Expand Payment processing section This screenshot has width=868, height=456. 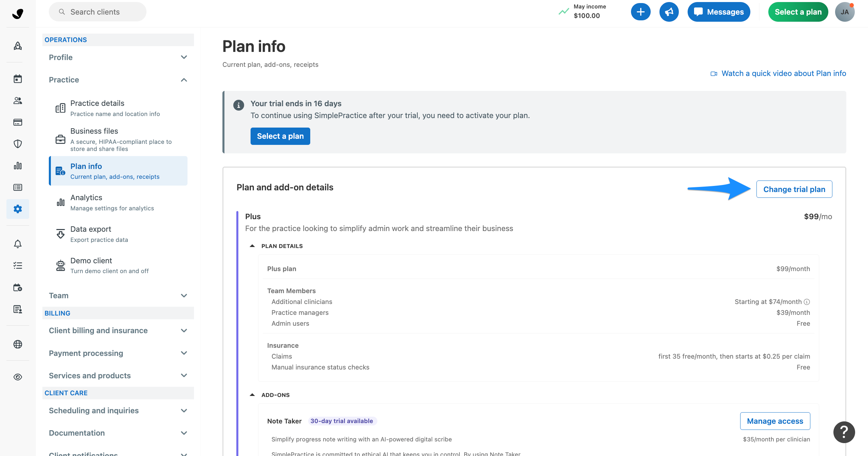118,353
